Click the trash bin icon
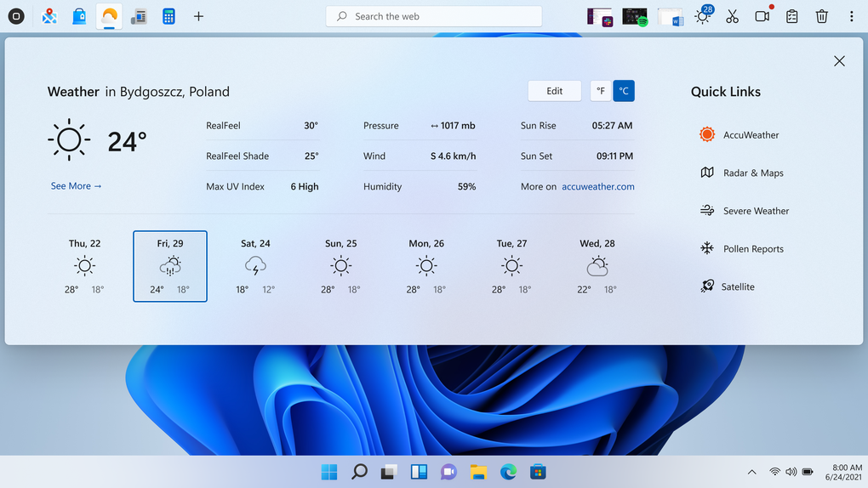 (x=821, y=16)
